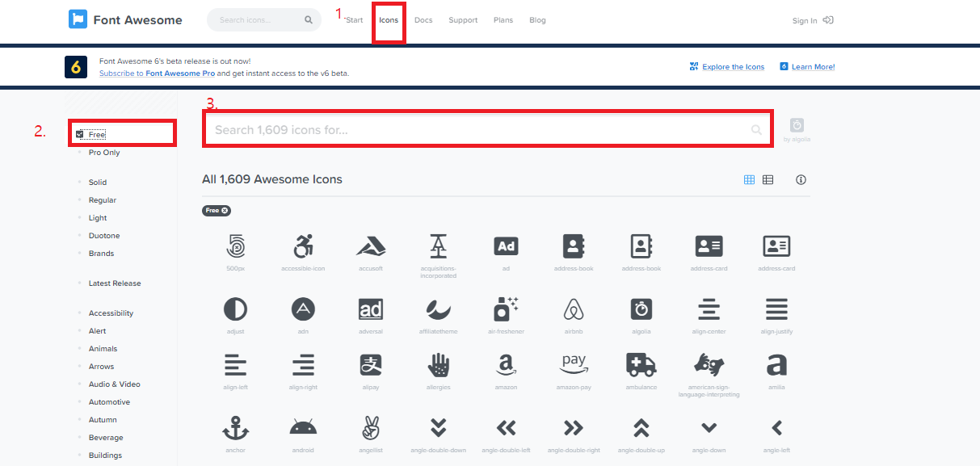Select the Accessibility category filter

[111, 313]
